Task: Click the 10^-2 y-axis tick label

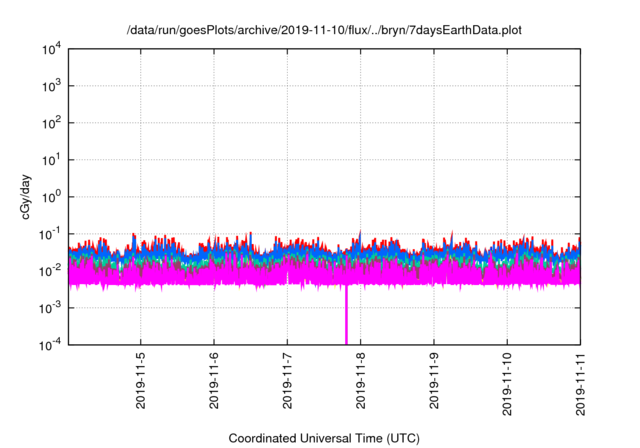Action: coord(52,271)
